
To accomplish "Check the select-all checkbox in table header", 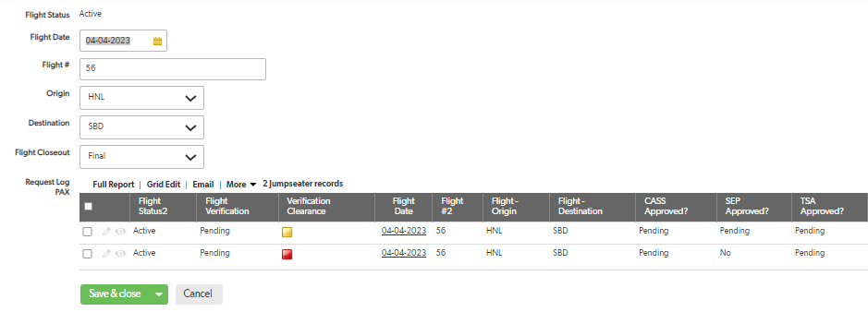I will click(x=88, y=206).
